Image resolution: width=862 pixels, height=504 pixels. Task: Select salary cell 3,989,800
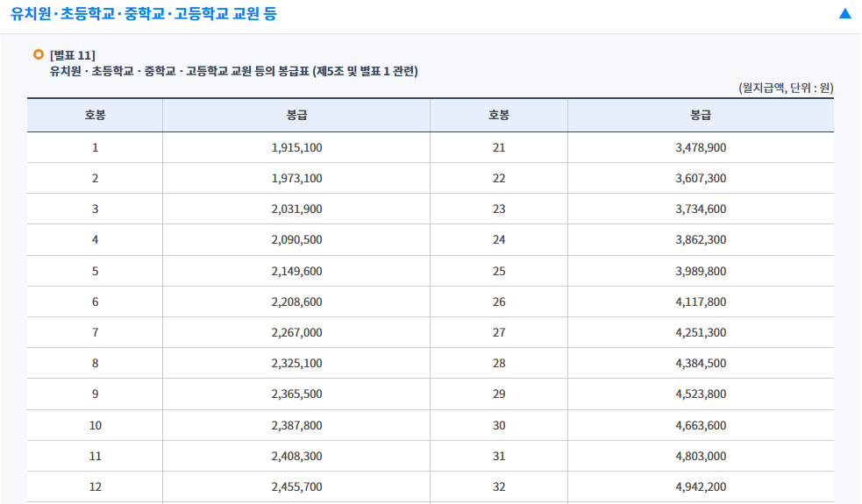(x=701, y=271)
